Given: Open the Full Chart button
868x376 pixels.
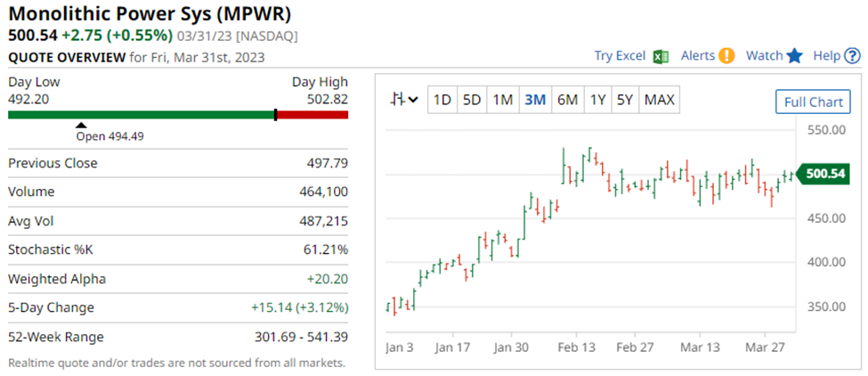Looking at the screenshot, I should point(813,102).
